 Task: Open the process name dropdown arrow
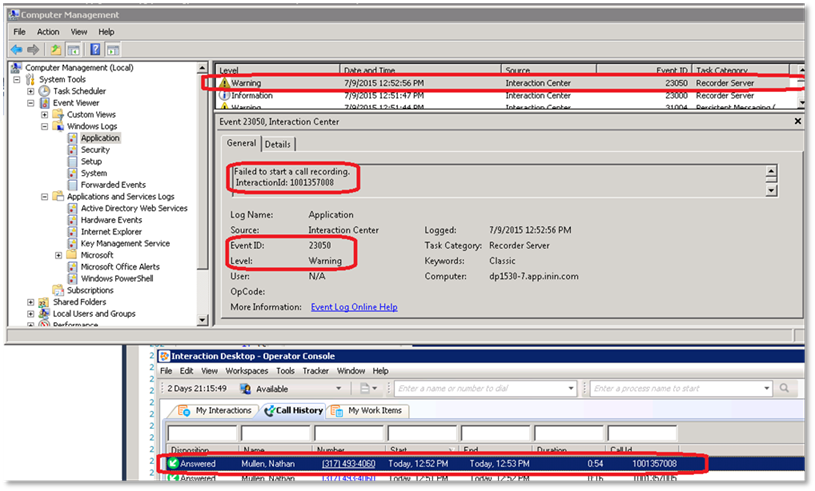tap(767, 388)
